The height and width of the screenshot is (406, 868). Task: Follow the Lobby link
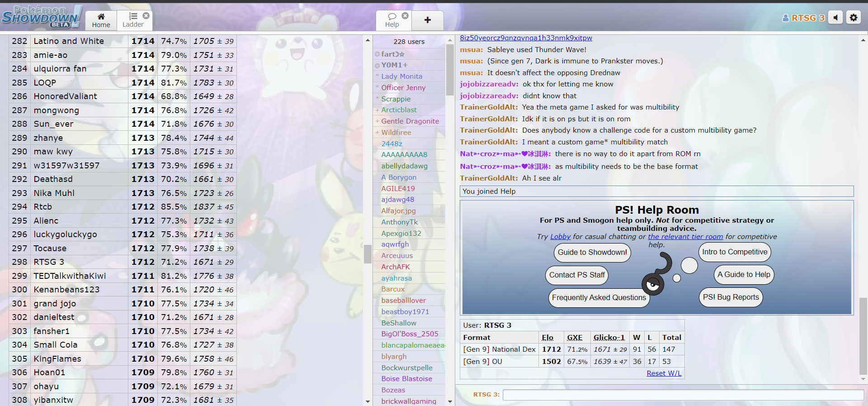560,236
